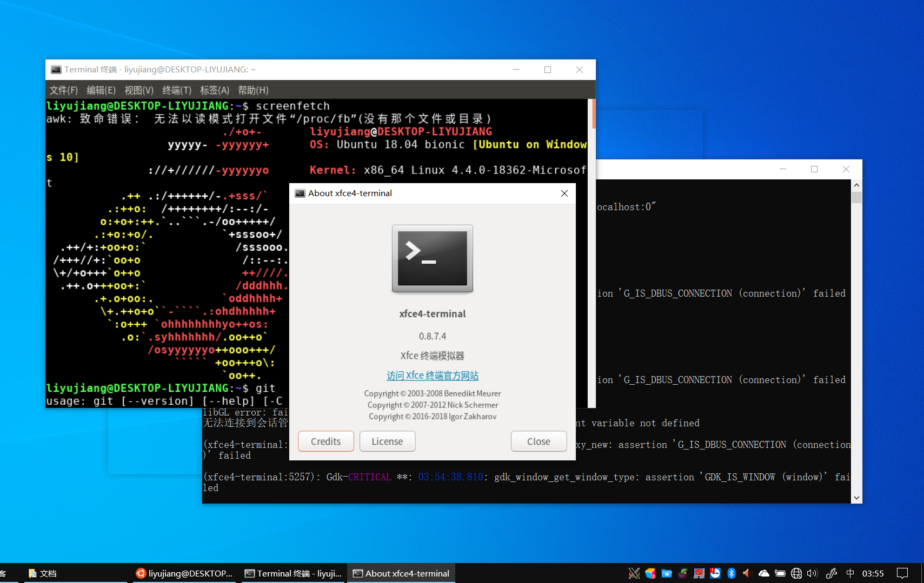Click the Nick Schermer copyright line

(x=433, y=405)
